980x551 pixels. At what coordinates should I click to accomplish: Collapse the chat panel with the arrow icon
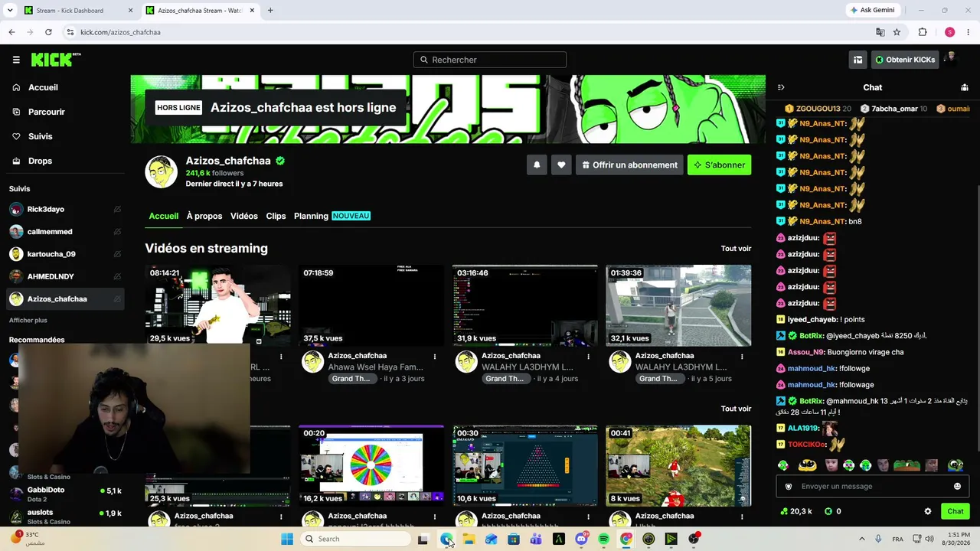coord(781,87)
